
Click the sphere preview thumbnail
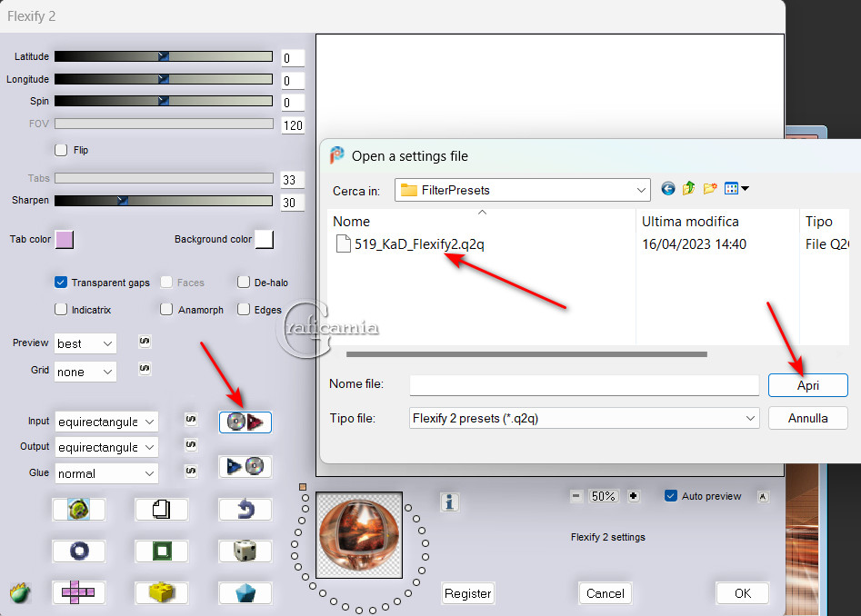click(359, 535)
